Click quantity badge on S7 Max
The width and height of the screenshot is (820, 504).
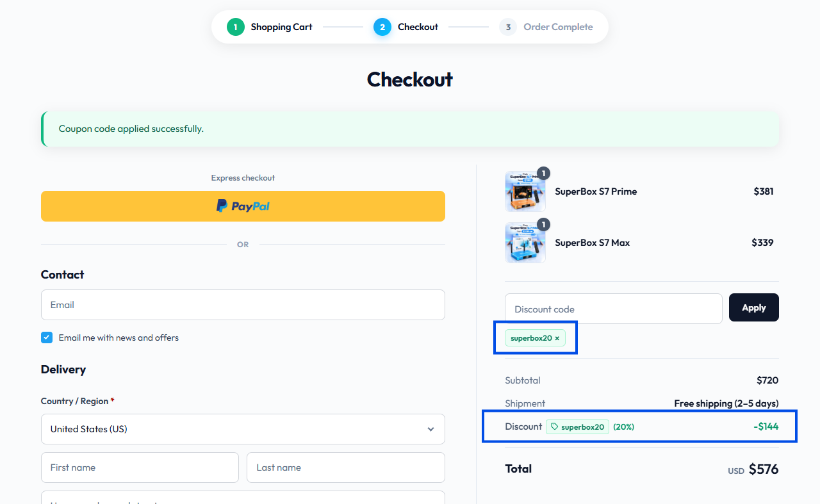click(x=543, y=224)
